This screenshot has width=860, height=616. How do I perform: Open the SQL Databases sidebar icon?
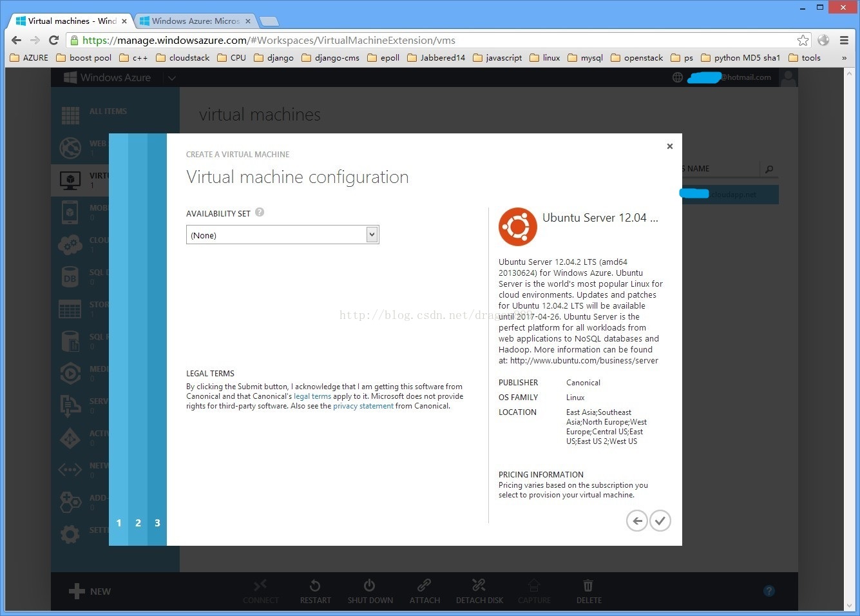pyautogui.click(x=70, y=276)
